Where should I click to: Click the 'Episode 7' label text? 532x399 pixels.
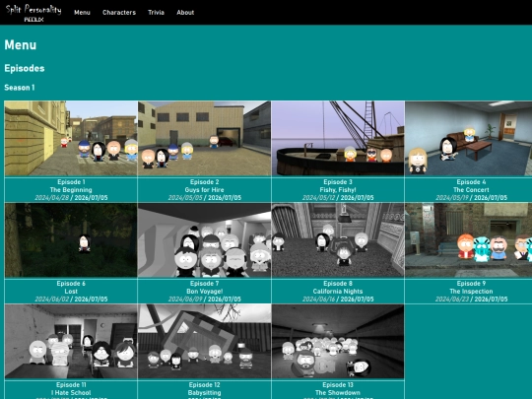[x=204, y=284]
